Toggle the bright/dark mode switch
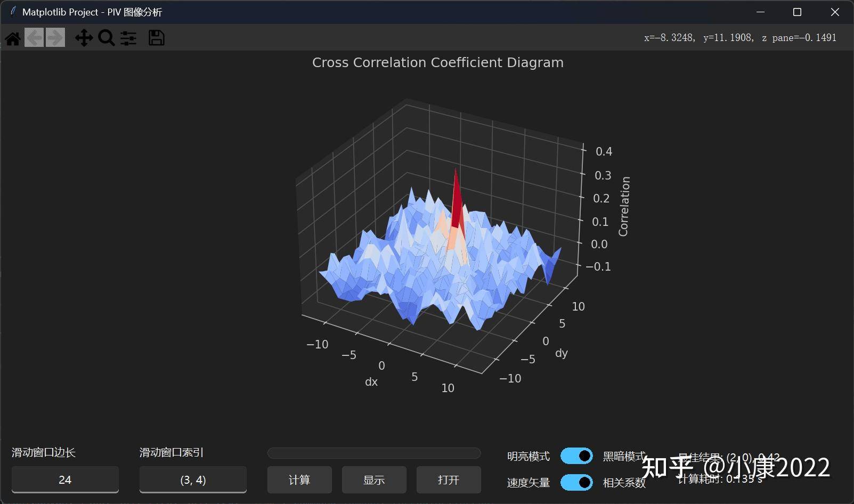This screenshot has width=854, height=504. (x=576, y=456)
